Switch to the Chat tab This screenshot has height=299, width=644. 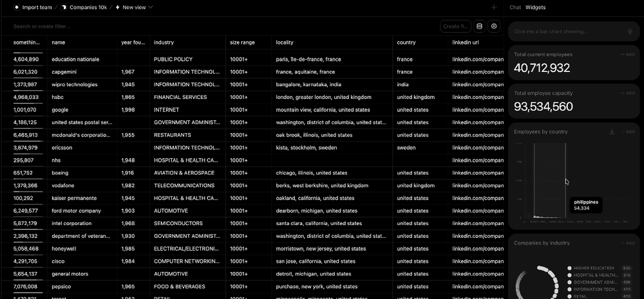pos(515,7)
